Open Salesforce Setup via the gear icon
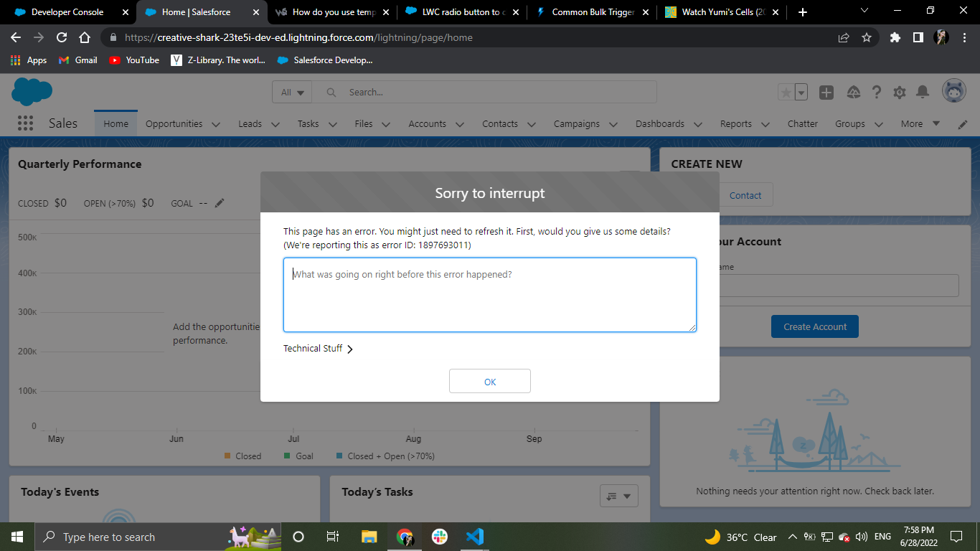This screenshot has height=551, width=980. [899, 92]
